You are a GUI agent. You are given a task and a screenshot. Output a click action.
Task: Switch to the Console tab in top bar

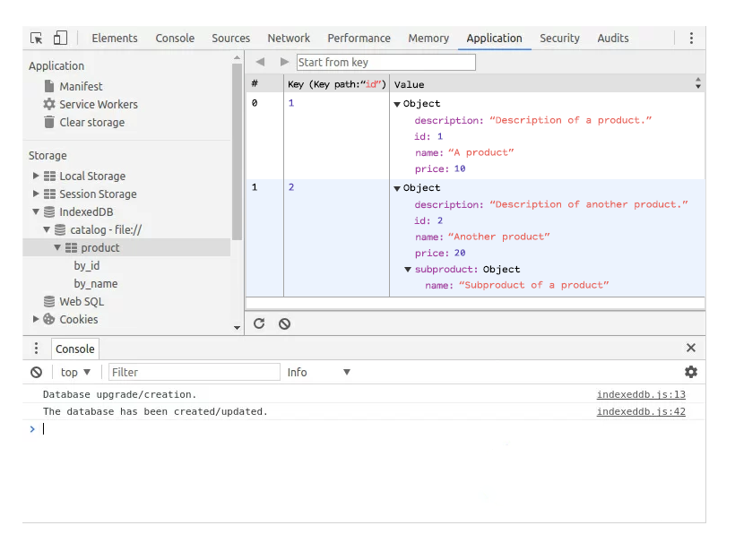click(175, 38)
